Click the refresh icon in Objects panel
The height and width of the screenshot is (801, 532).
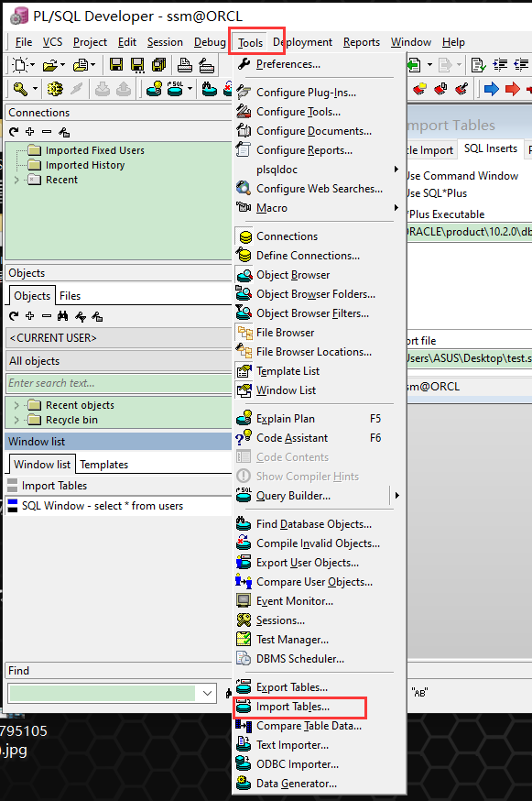pos(14,316)
